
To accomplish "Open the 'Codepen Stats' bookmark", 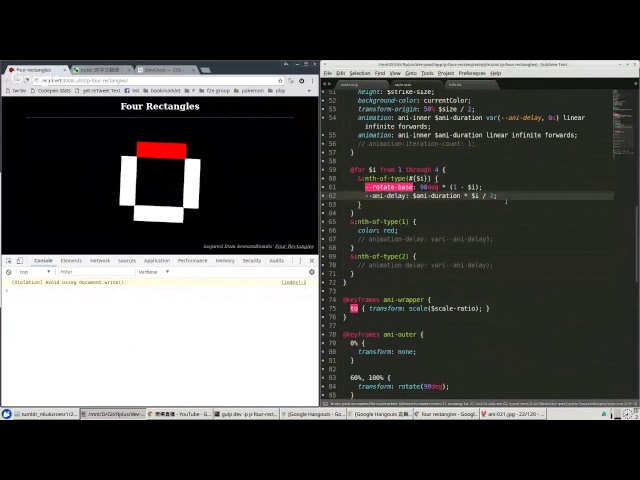I will (x=51, y=91).
